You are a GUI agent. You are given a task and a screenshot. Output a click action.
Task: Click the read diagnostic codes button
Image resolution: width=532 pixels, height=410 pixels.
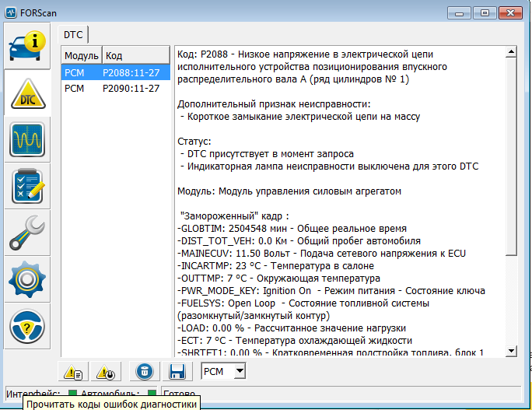(x=73, y=372)
